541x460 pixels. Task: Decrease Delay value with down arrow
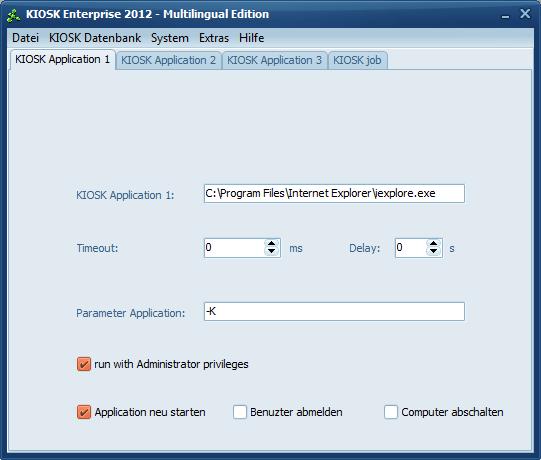[x=434, y=252]
